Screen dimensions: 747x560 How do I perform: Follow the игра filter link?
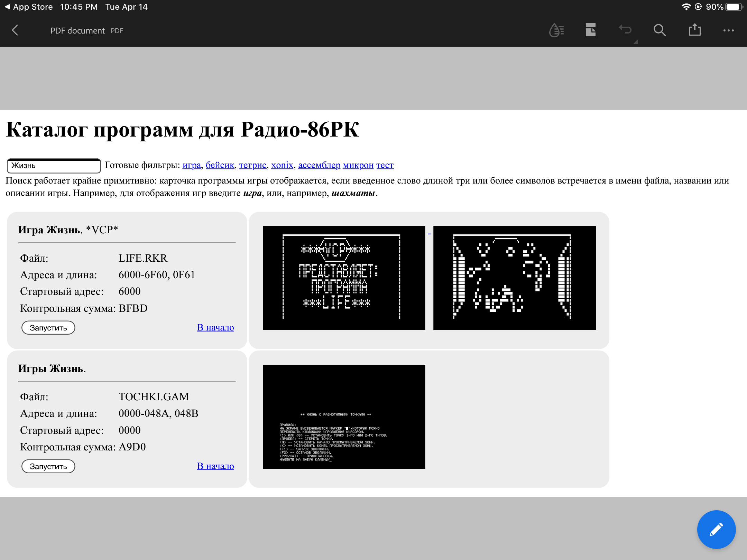click(192, 165)
